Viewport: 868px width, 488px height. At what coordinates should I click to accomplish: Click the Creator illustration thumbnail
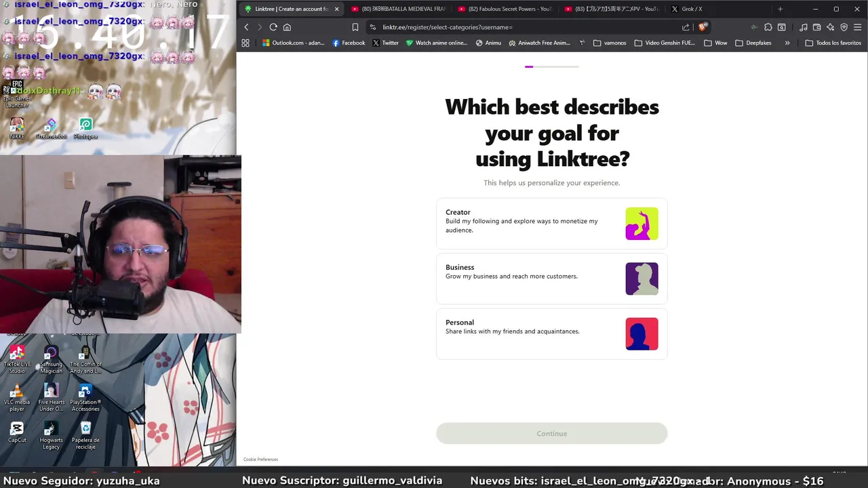pos(642,224)
